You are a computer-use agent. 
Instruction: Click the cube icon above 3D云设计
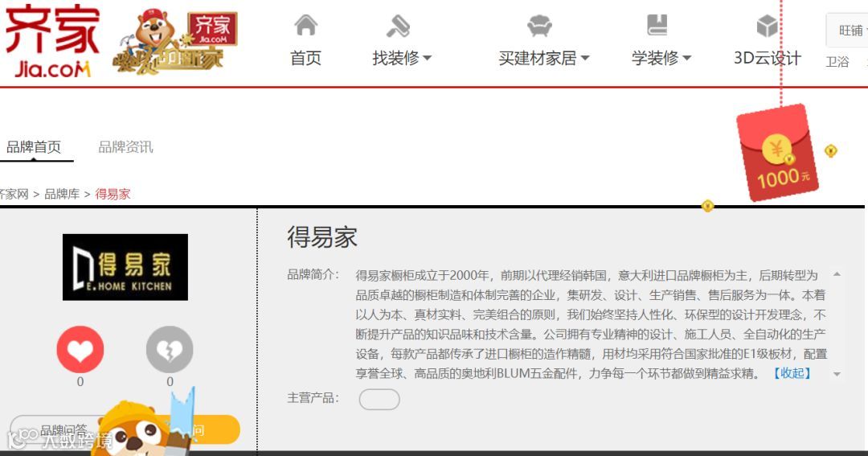[768, 26]
